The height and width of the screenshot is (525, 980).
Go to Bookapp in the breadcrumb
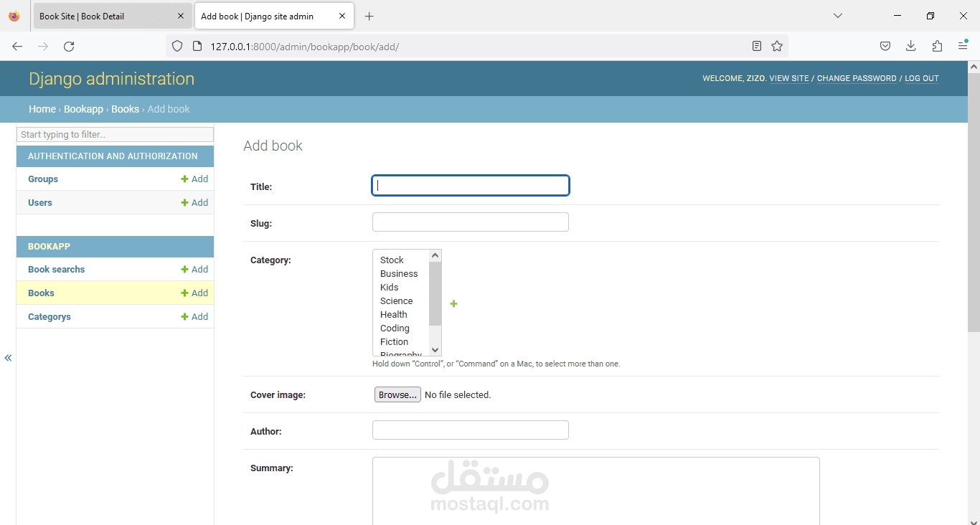pyautogui.click(x=83, y=109)
